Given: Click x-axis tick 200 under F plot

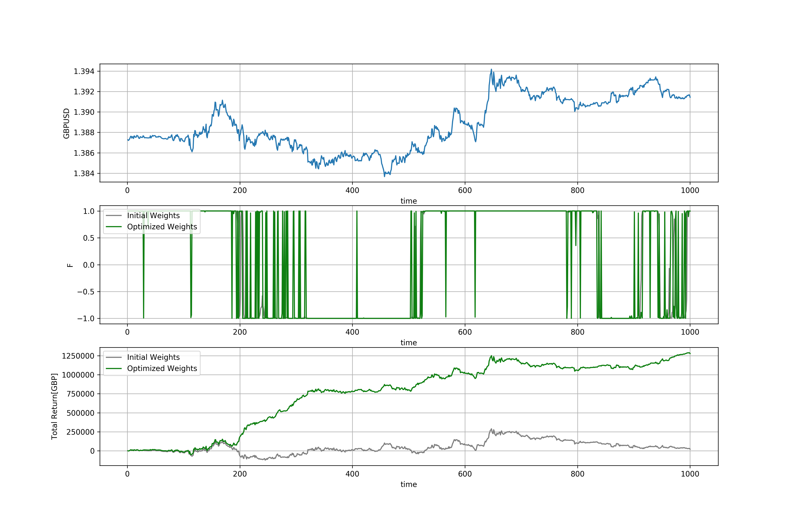Looking at the screenshot, I should click(240, 332).
